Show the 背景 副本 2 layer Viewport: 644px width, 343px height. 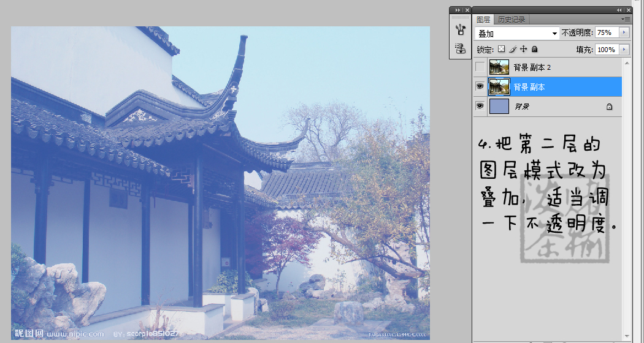[480, 67]
